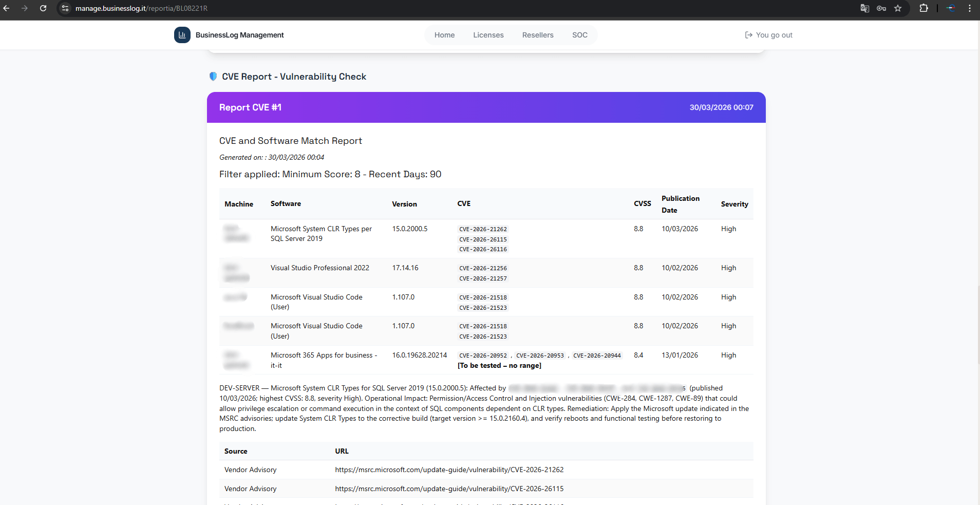This screenshot has height=505, width=980.
Task: Open the SOC navigation tab
Action: coord(580,35)
